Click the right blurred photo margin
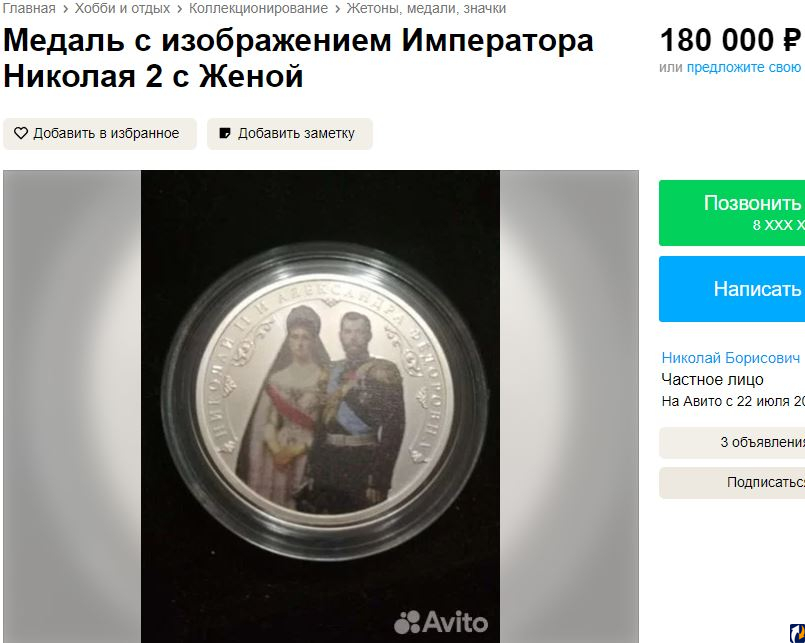 (x=569, y=406)
